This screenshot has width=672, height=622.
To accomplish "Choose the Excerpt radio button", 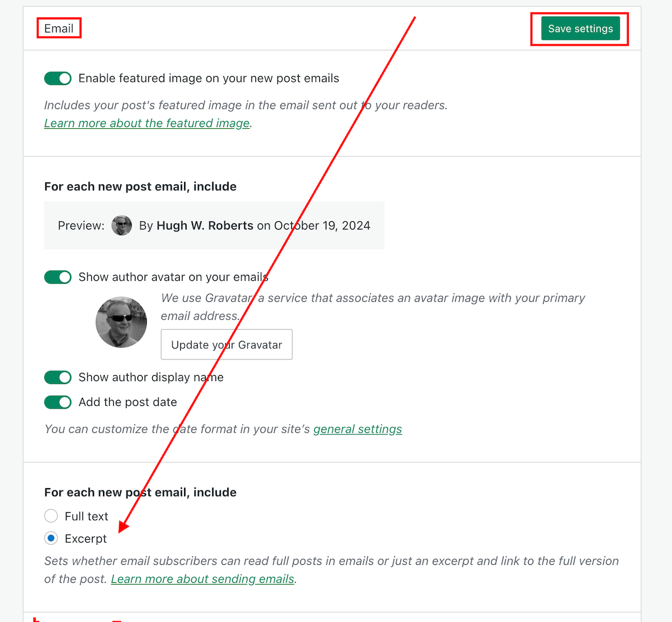I will 51,539.
